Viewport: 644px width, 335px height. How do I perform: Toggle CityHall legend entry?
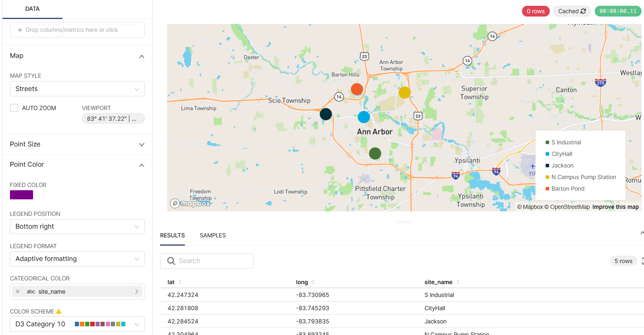561,154
